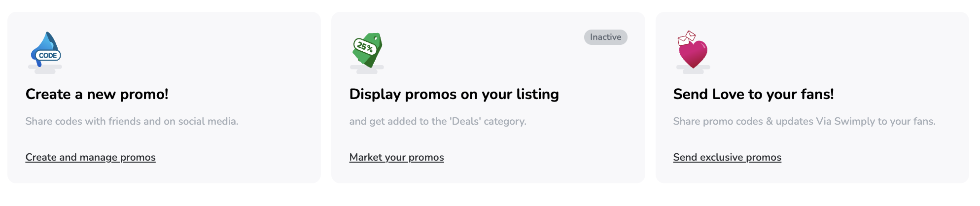Select 'Display promos on your listing' heading
The image size is (980, 206).
(454, 94)
